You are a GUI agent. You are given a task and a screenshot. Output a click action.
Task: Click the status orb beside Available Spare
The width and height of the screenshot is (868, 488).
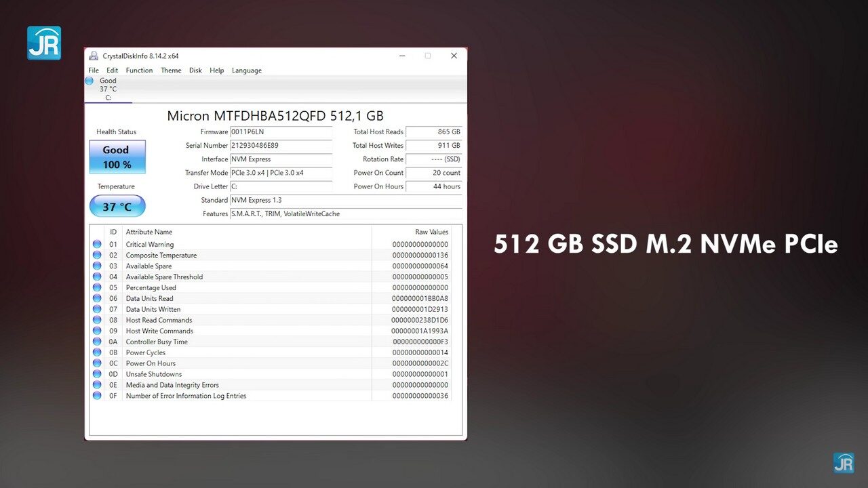coord(97,266)
